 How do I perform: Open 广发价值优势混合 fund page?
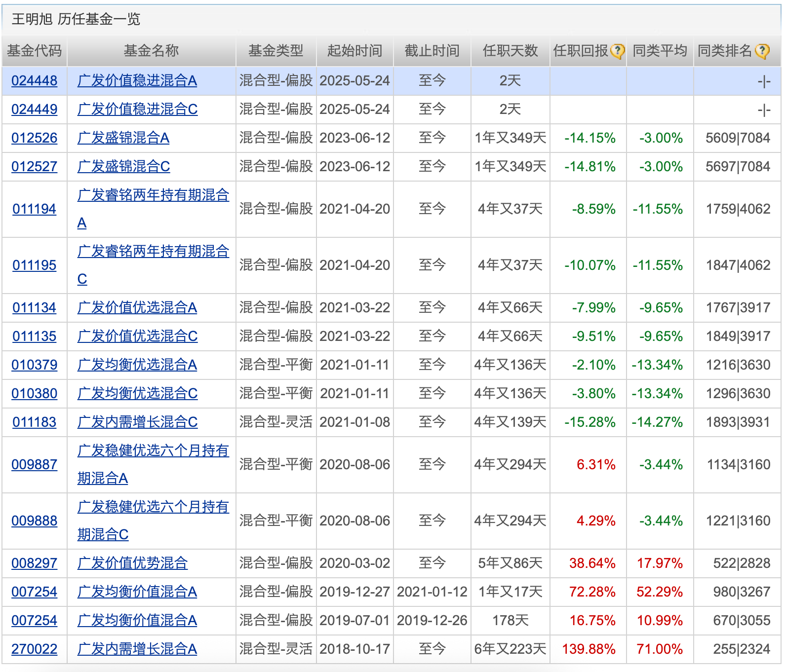pos(133,563)
